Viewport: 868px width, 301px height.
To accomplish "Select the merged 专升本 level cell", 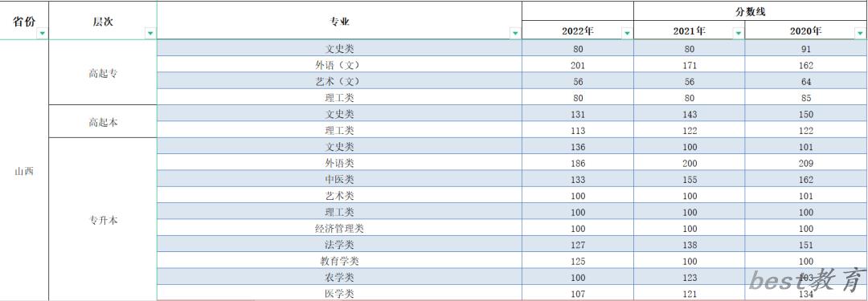I will click(103, 220).
